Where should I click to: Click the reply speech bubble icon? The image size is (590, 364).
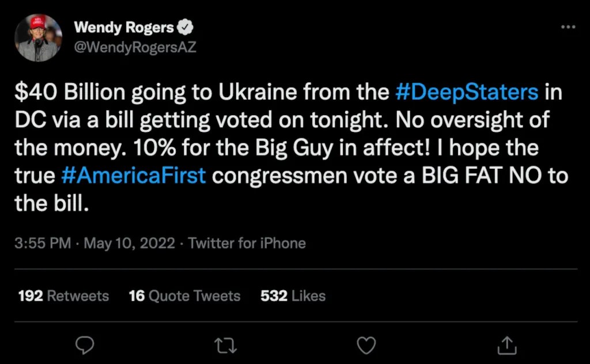pyautogui.click(x=85, y=344)
